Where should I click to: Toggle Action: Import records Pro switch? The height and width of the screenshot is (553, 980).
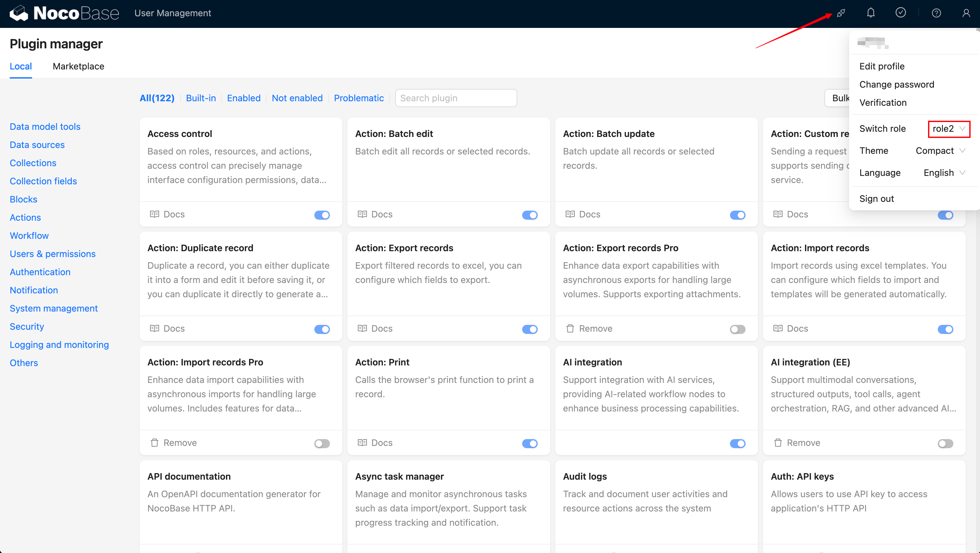point(322,443)
